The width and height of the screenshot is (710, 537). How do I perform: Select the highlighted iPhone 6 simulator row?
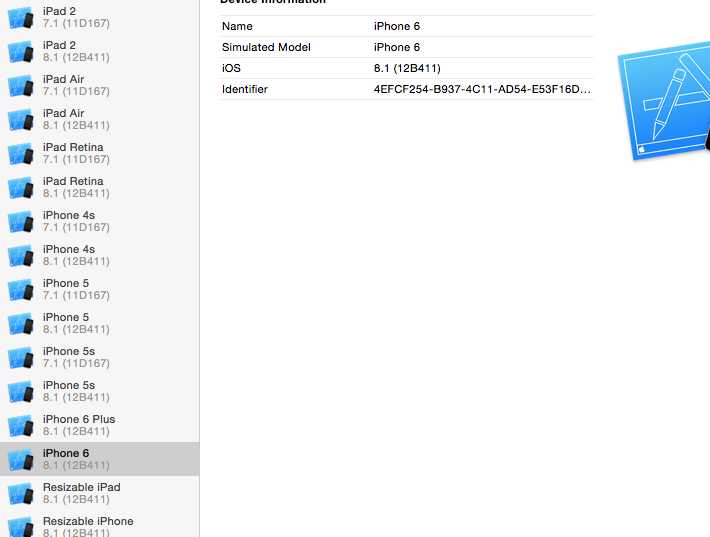click(x=100, y=460)
